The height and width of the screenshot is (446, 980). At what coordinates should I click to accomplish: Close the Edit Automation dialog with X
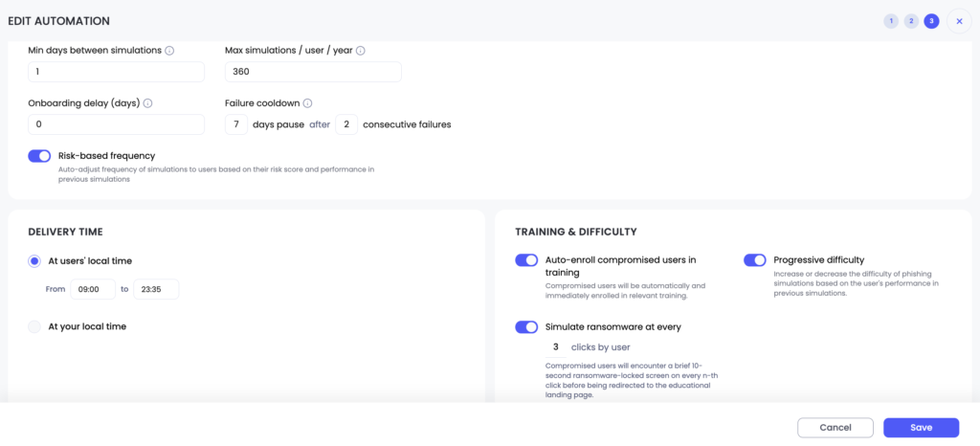pyautogui.click(x=959, y=21)
